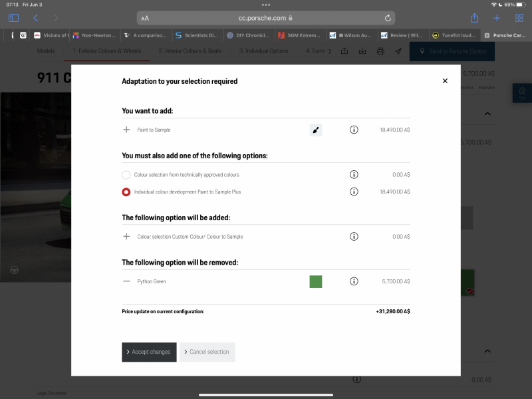The width and height of the screenshot is (532, 399).
Task: Tap the reader AA text size button
Action: point(145,19)
